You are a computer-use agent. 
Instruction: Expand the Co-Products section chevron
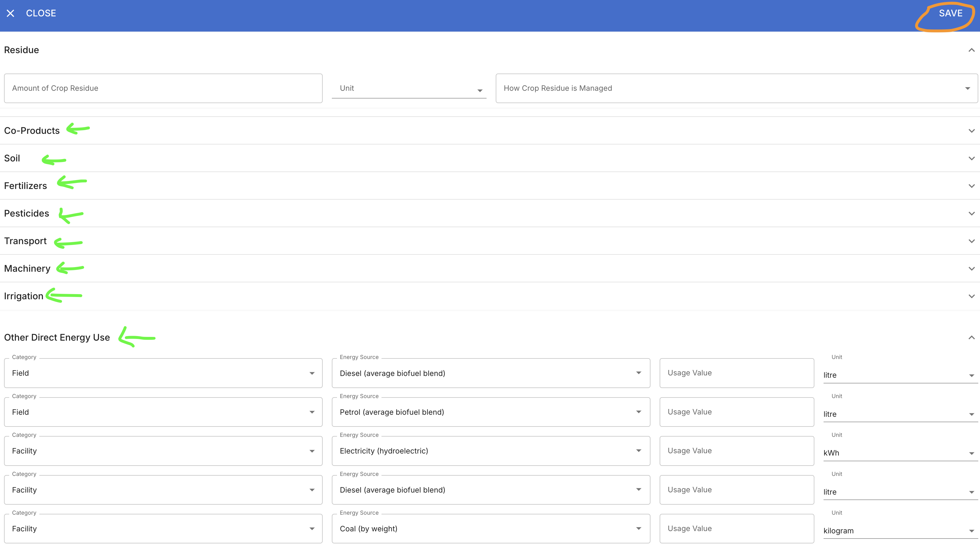pyautogui.click(x=971, y=131)
